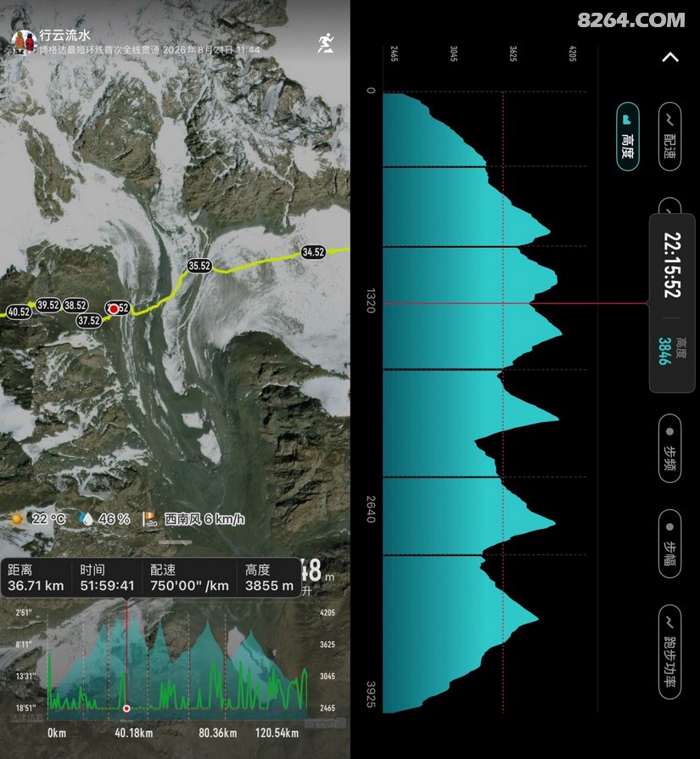Click the red cursor line on the elevation chart

[x=515, y=303]
